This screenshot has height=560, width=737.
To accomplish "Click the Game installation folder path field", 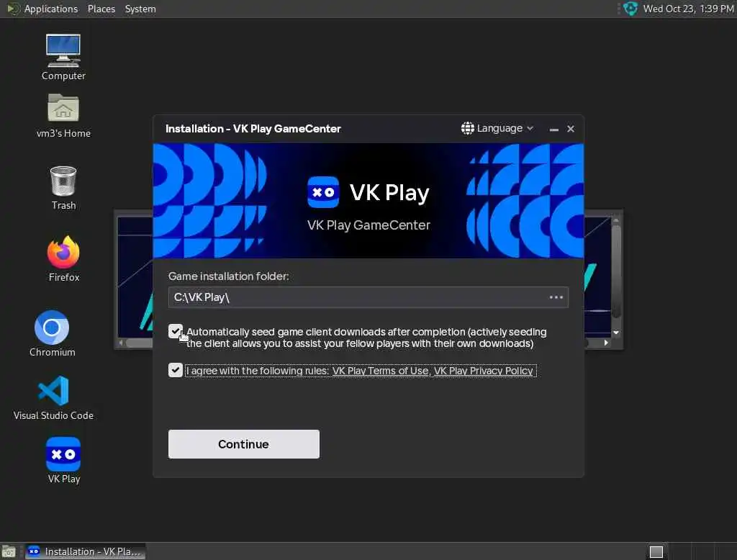I will click(368, 297).
